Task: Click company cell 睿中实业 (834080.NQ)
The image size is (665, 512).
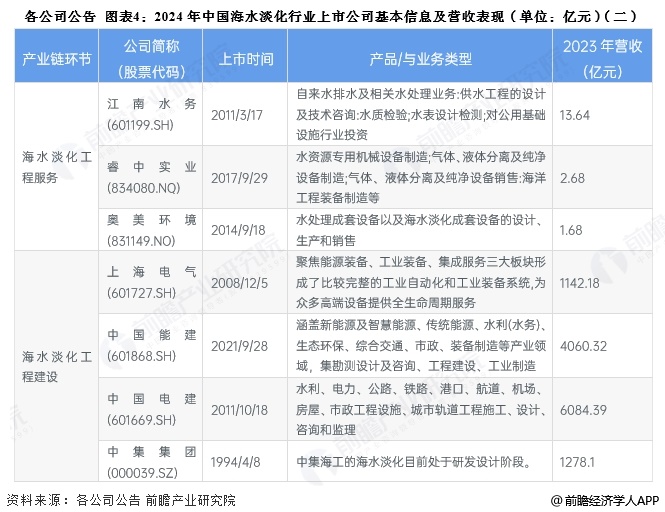Action: [x=151, y=177]
